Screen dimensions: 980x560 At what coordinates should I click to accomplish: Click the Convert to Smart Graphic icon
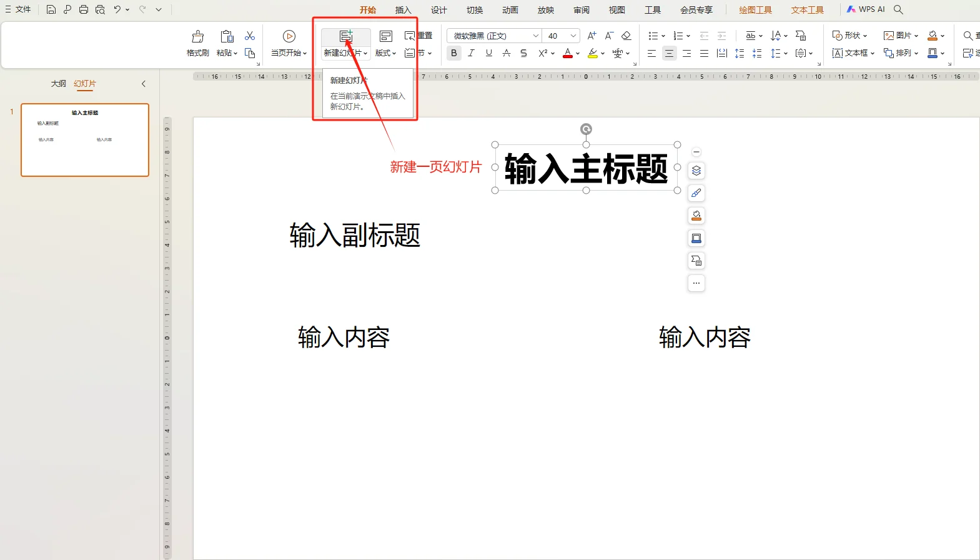801,36
